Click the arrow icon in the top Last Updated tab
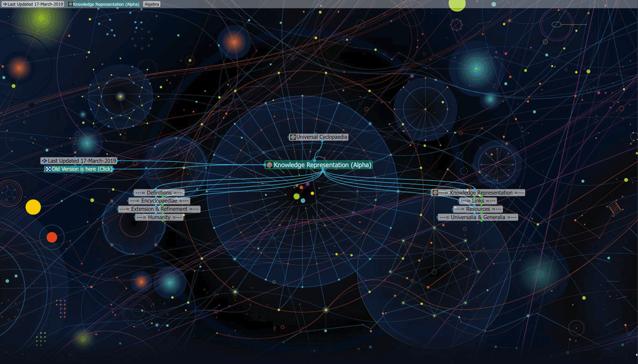Viewport: 638px width, 364px height. coord(5,4)
